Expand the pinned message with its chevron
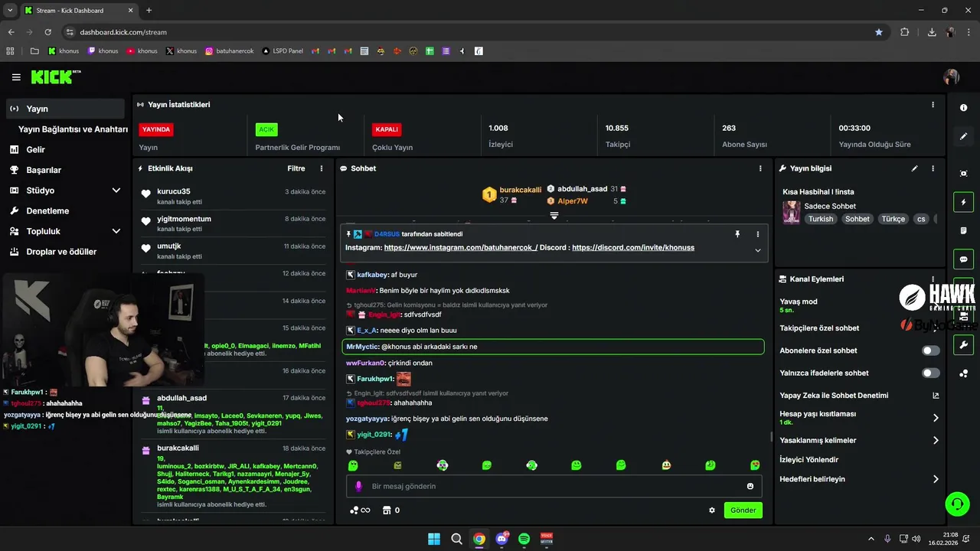Screen dimensions: 980x551 [x=758, y=250]
